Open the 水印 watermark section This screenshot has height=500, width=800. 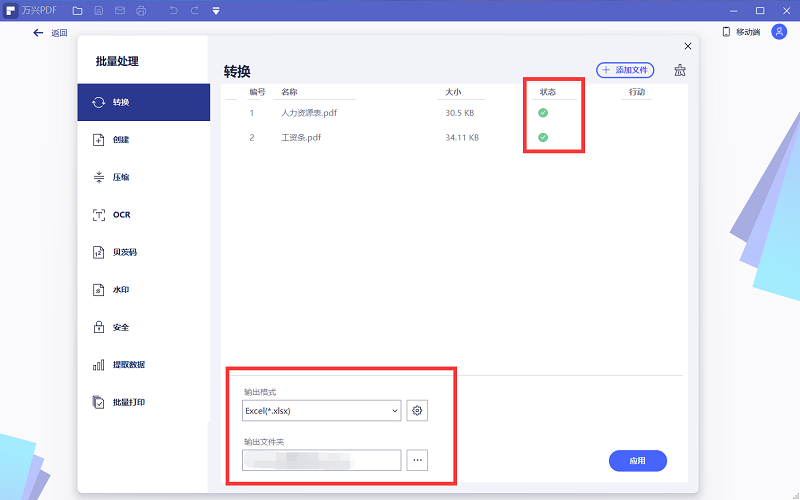click(x=119, y=290)
